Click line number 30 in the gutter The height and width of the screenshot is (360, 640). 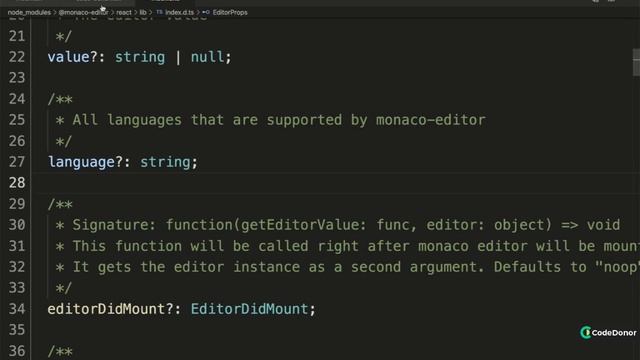[x=17, y=225]
